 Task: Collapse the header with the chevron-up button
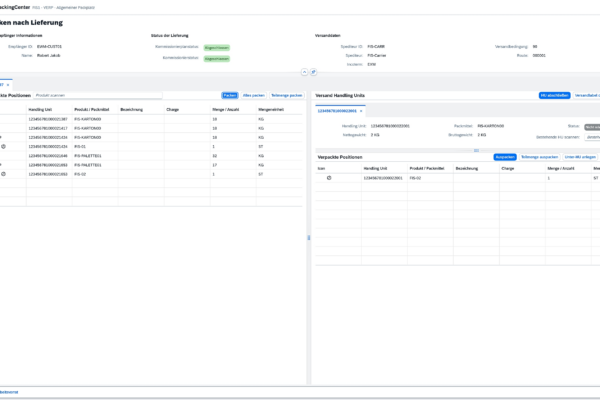point(303,72)
